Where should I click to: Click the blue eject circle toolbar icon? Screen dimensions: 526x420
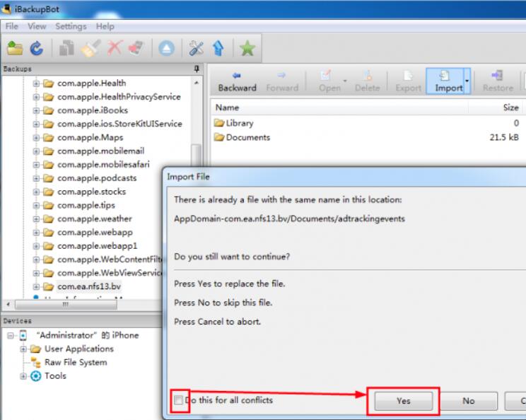[x=166, y=48]
